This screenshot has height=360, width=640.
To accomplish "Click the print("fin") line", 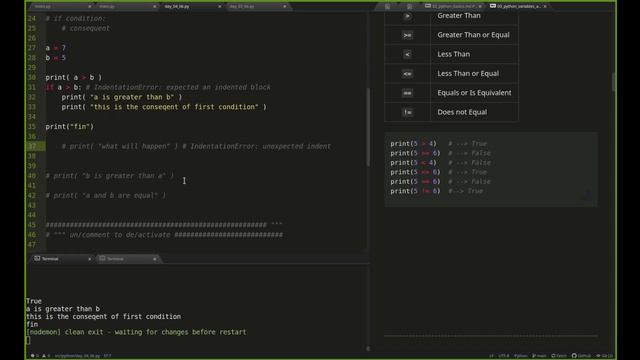I will (69, 127).
